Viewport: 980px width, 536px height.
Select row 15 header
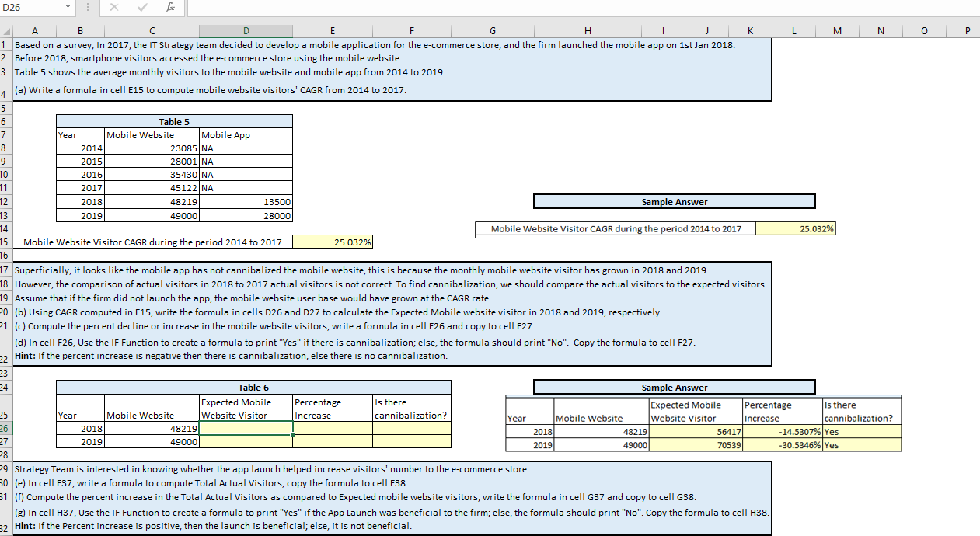tap(5, 242)
